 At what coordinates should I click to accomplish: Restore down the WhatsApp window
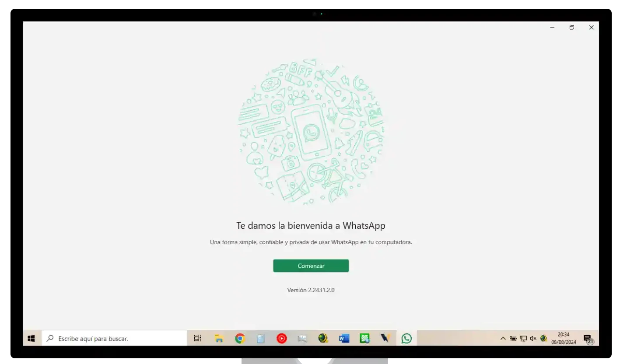572,28
